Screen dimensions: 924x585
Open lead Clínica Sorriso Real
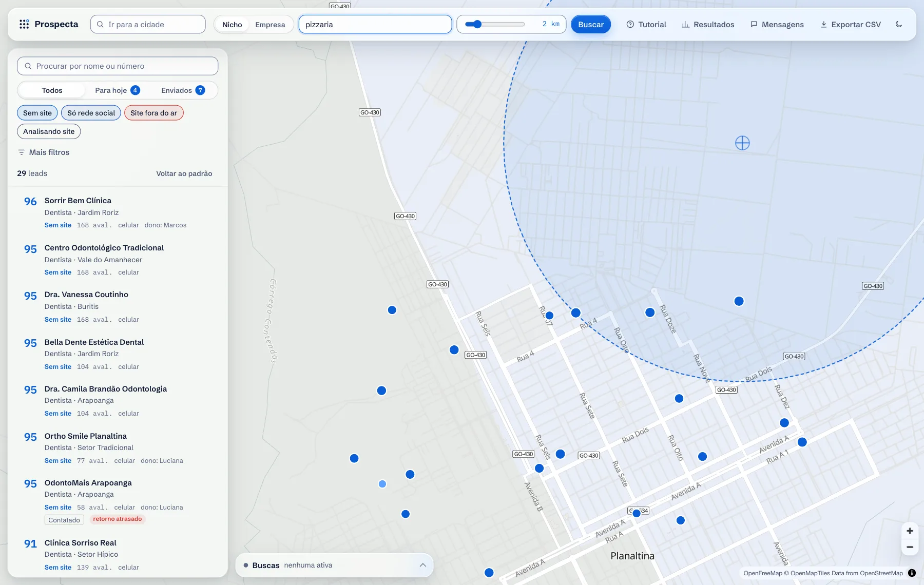tap(118, 555)
